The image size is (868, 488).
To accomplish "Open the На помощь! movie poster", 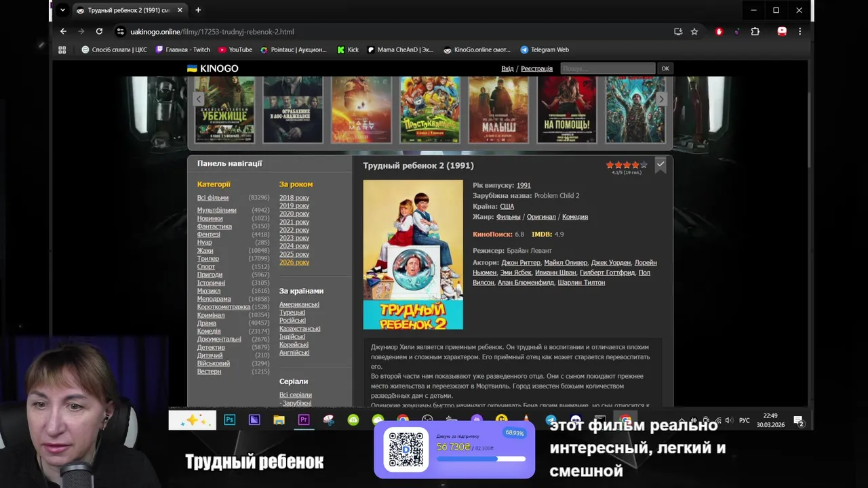I will coord(567,109).
